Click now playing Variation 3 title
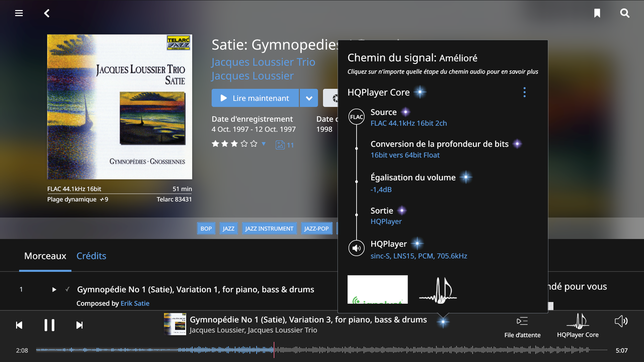This screenshot has width=644, height=362. (x=308, y=320)
